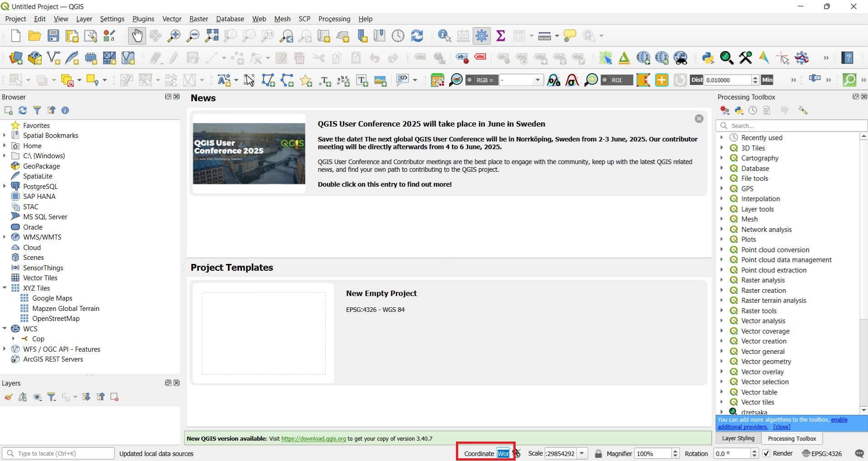Increase the Rotation value stepper
The height and width of the screenshot is (461, 868).
click(754, 451)
